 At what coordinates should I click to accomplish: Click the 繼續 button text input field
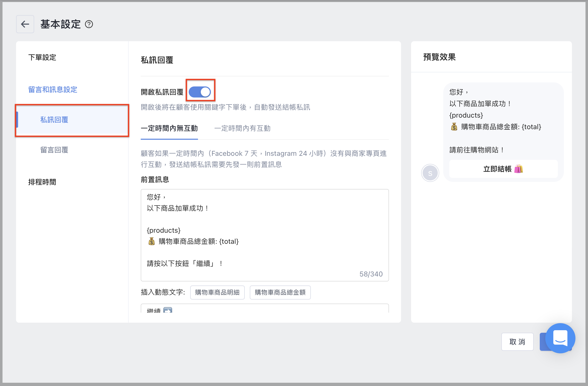click(264, 309)
